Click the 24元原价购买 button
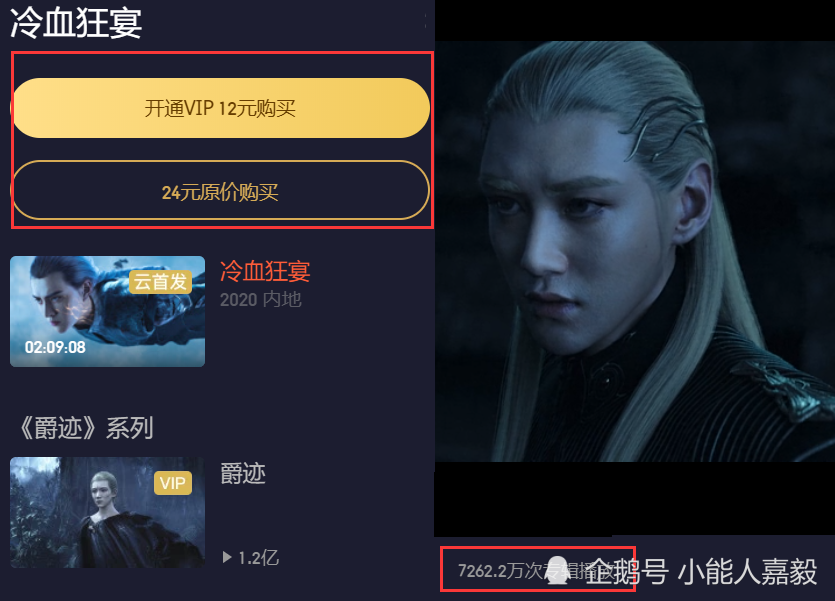The width and height of the screenshot is (835, 601). click(220, 191)
